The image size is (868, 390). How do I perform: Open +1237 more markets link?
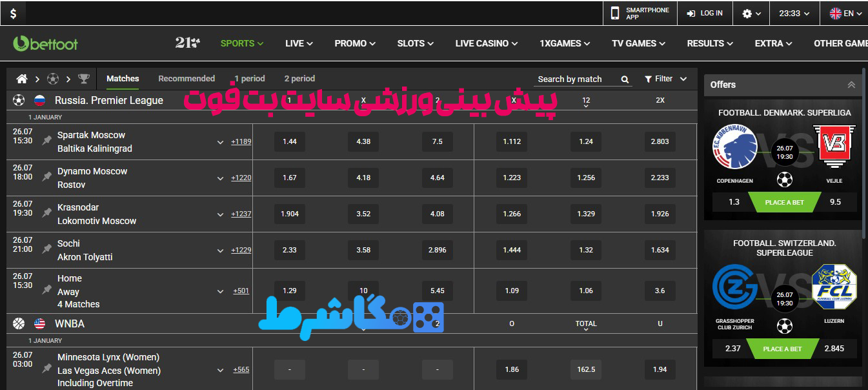click(x=241, y=214)
